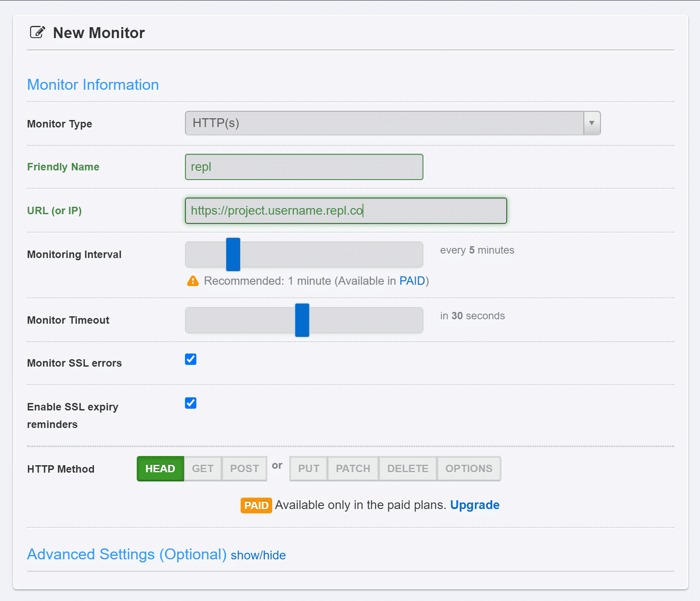Click the New Monitor edit icon
700x601 pixels.
click(x=37, y=32)
